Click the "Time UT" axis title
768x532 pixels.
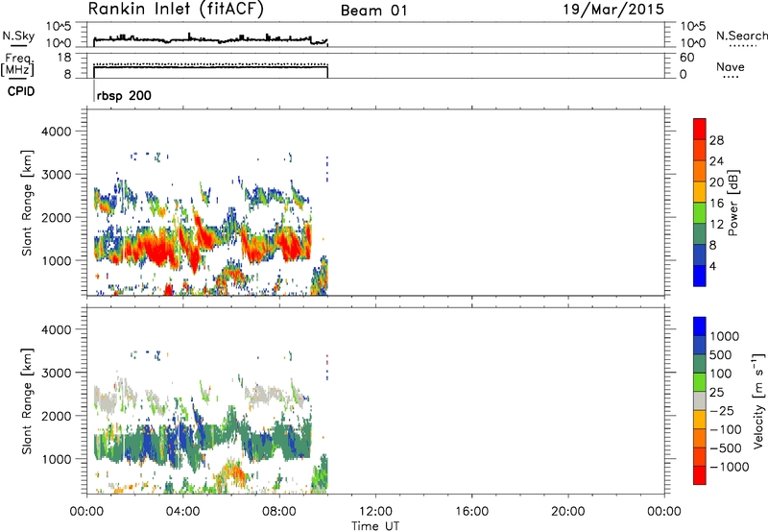click(x=375, y=526)
